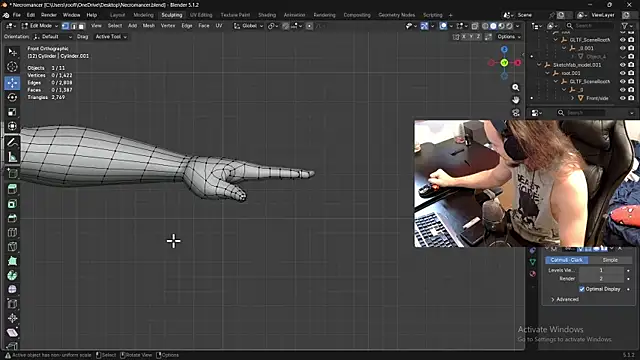This screenshot has width=640, height=360.
Task: Select Simple subdivision type
Action: (x=610, y=260)
